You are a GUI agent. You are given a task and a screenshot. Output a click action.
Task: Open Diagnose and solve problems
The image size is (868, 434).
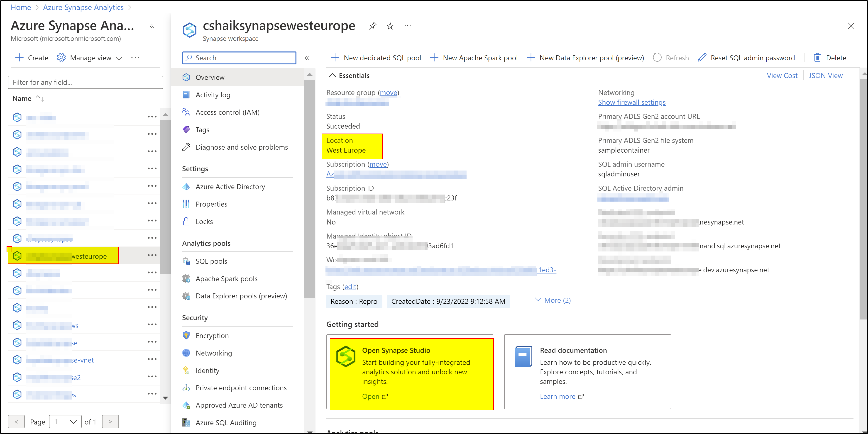(x=242, y=147)
